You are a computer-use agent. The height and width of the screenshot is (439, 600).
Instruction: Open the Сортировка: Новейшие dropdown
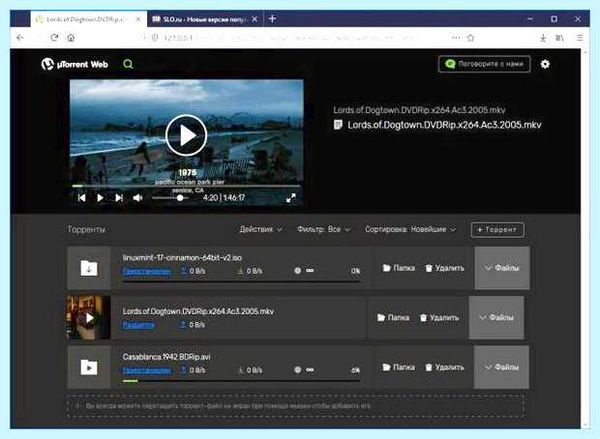[410, 229]
